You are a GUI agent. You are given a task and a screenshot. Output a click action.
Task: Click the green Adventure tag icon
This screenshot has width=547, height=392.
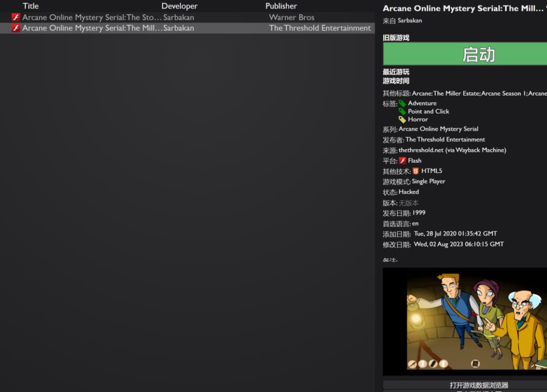[x=402, y=103]
